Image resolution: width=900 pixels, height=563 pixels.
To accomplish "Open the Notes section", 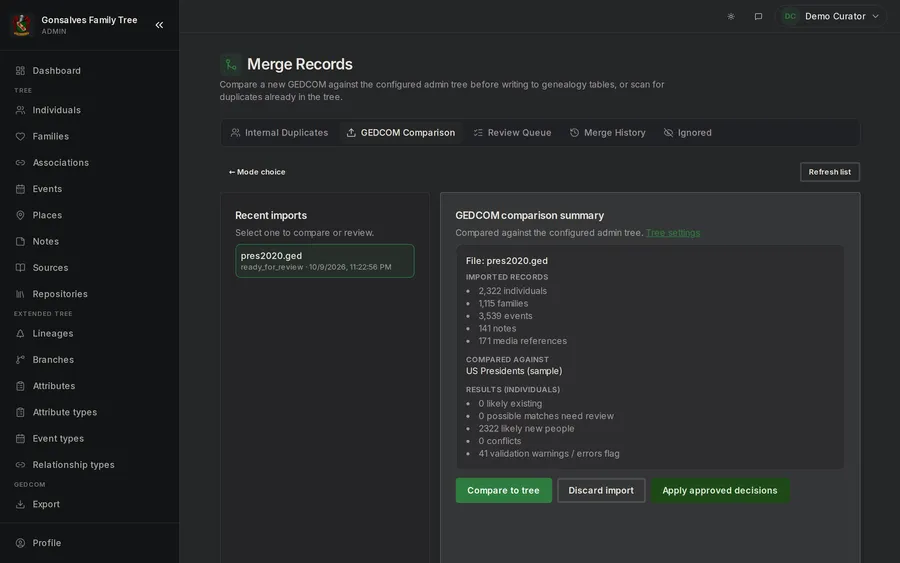I will (x=90, y=241).
